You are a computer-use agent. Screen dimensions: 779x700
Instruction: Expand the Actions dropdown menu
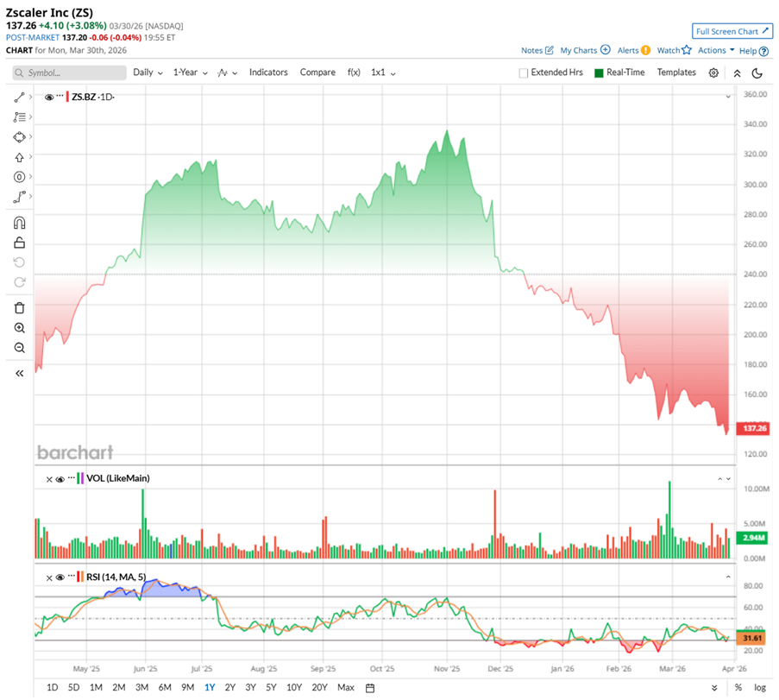pyautogui.click(x=716, y=50)
